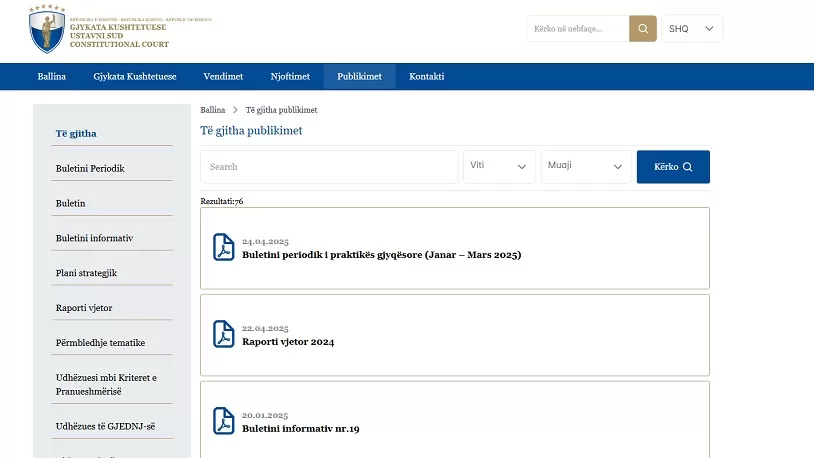The height and width of the screenshot is (458, 814).
Task: Click the Constitutional Court logo emblem
Action: (x=46, y=29)
